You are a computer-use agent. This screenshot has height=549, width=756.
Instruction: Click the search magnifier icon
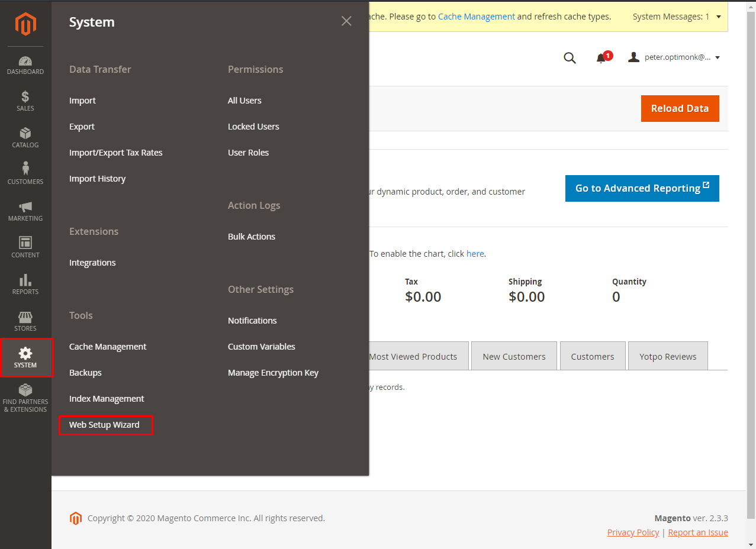coord(570,57)
